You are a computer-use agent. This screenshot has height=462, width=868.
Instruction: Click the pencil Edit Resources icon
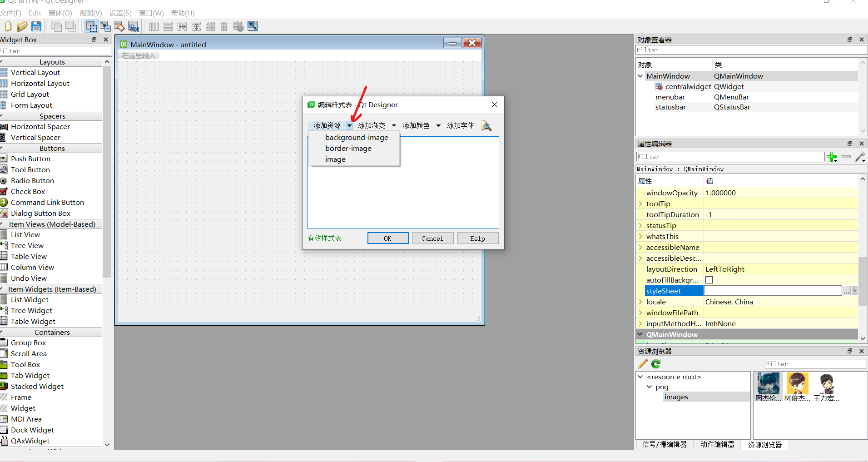642,364
